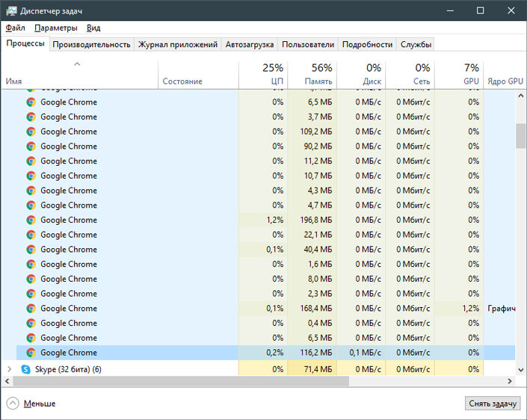
Task: Click Chrome icon in the 10,7 МБ row
Action: [31, 176]
